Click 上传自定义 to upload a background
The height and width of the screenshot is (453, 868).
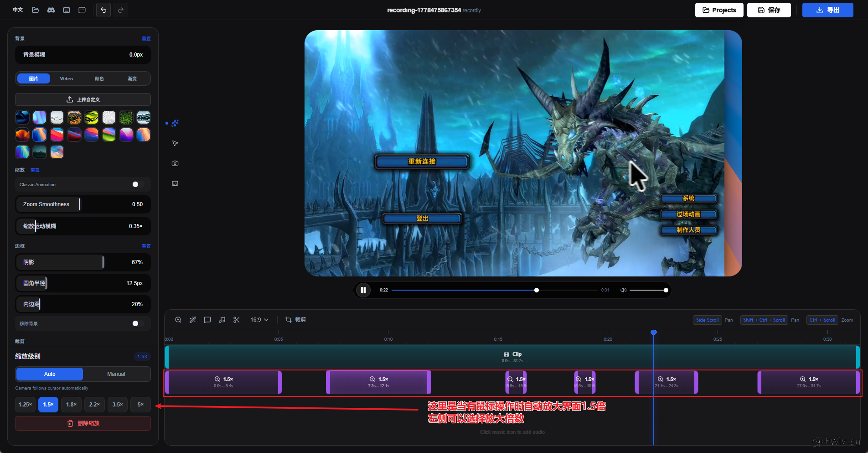point(83,99)
